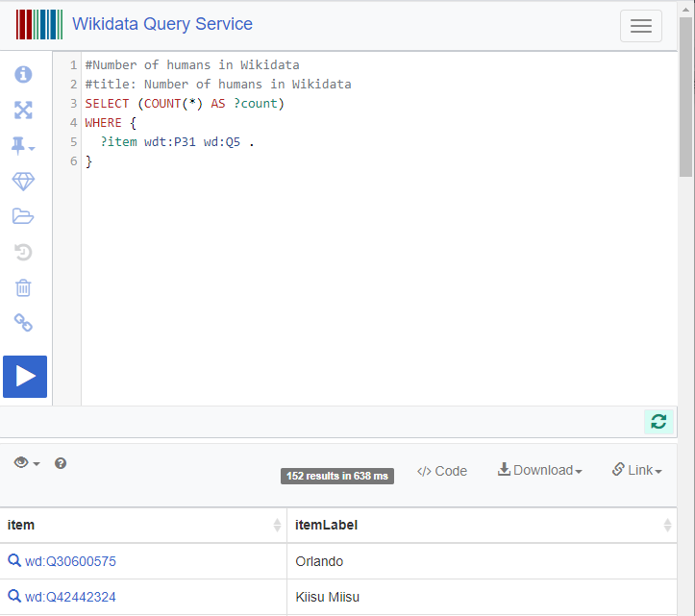Open the hamburger navigation menu

[x=641, y=26]
